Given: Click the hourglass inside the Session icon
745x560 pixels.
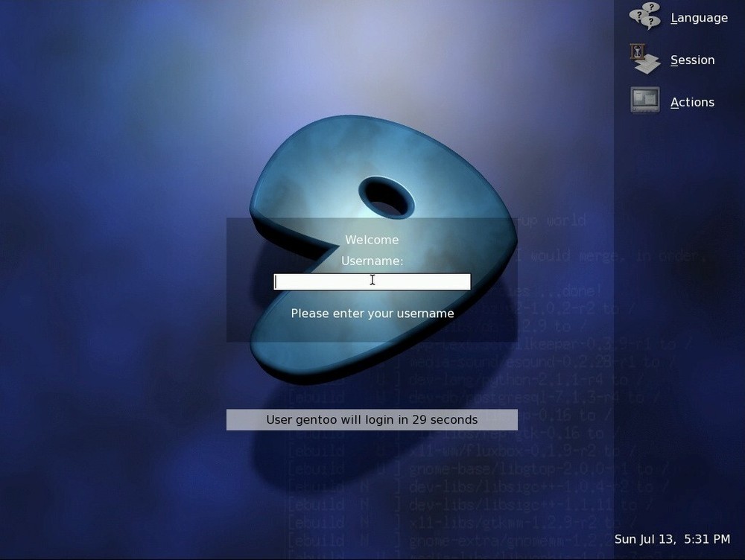Looking at the screenshot, I should pyautogui.click(x=636, y=52).
